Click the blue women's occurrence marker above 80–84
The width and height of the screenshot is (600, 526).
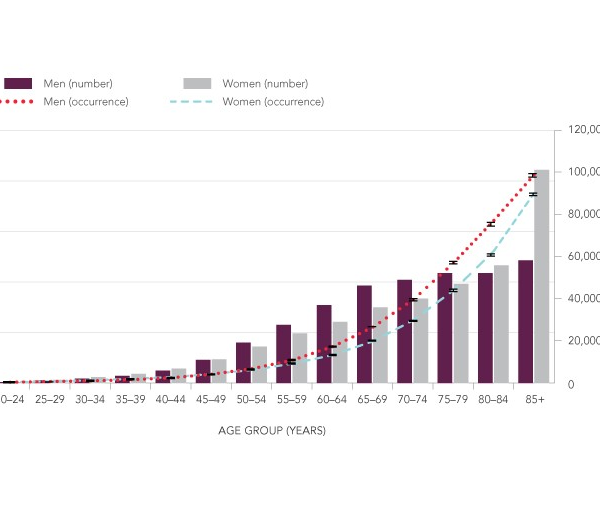click(492, 255)
